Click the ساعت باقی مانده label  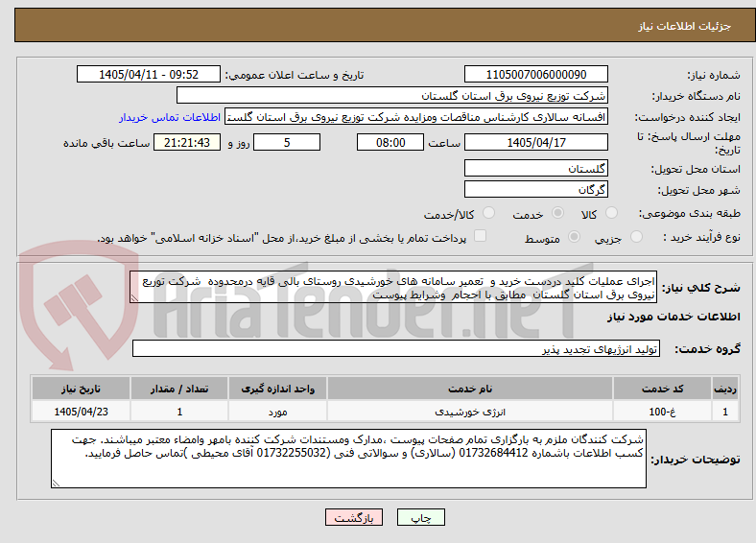(106, 143)
